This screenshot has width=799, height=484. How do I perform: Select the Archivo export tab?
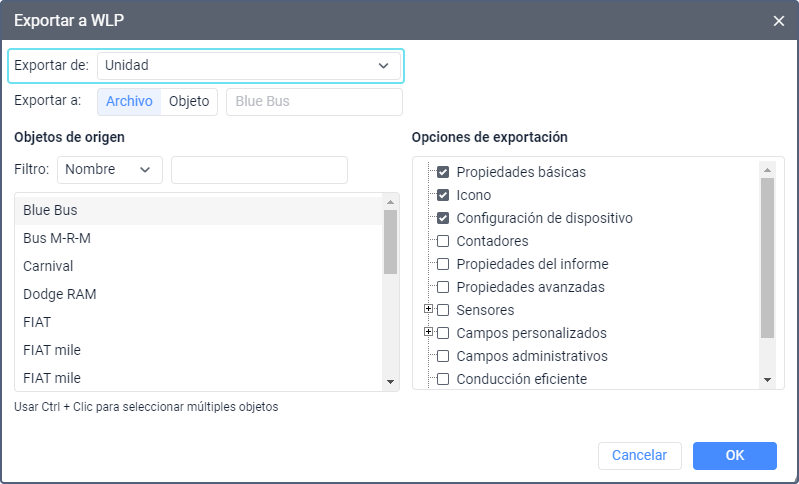(x=129, y=101)
